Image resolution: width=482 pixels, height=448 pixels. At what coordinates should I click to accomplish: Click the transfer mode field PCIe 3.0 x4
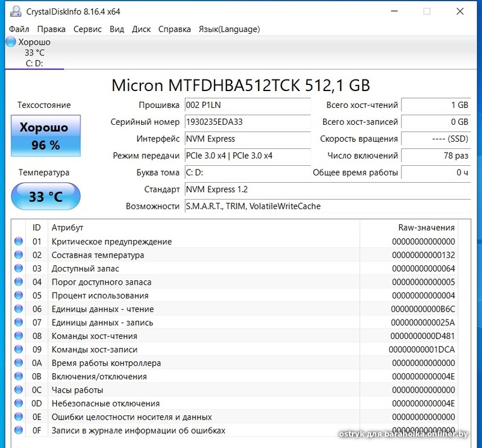point(248,156)
